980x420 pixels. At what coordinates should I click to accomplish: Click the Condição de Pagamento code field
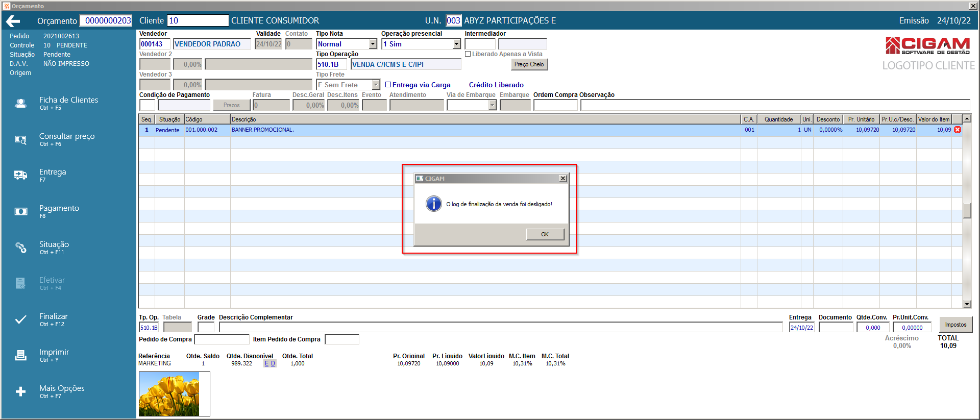(x=147, y=105)
